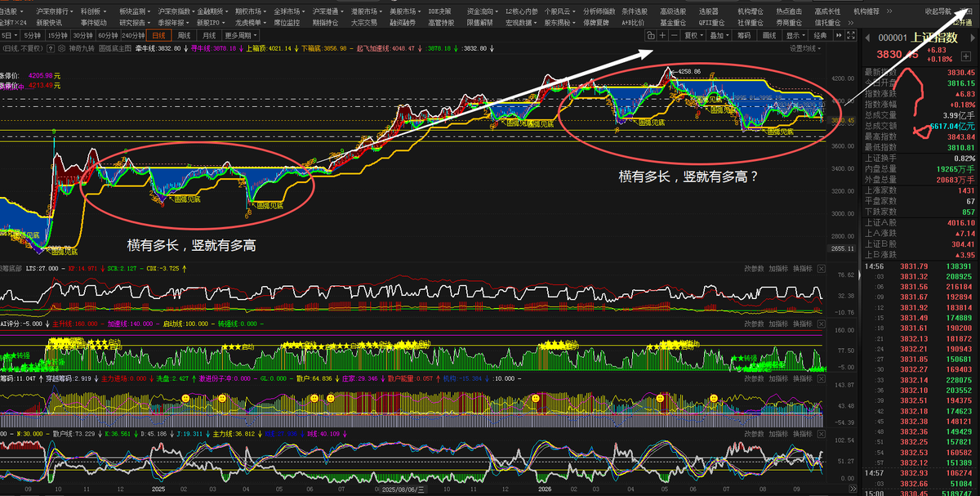980x496 pixels.
Task: Click 圆弧底主图 indicator label
Action: point(115,48)
